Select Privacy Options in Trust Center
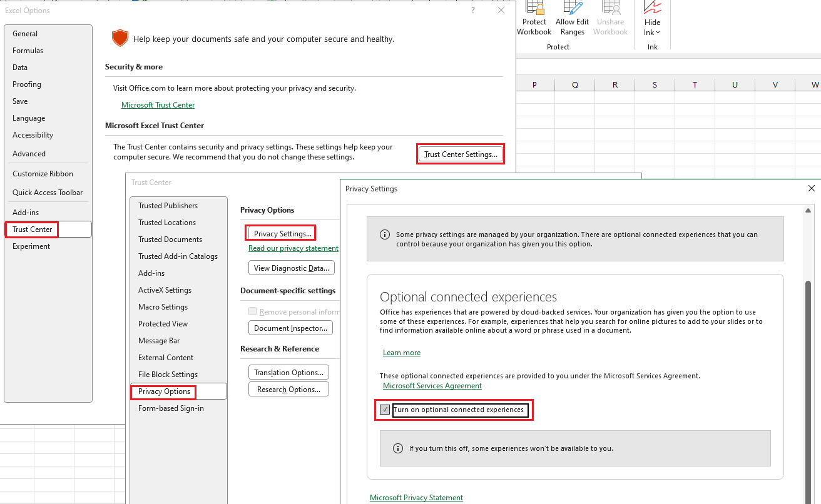 [x=178, y=391]
